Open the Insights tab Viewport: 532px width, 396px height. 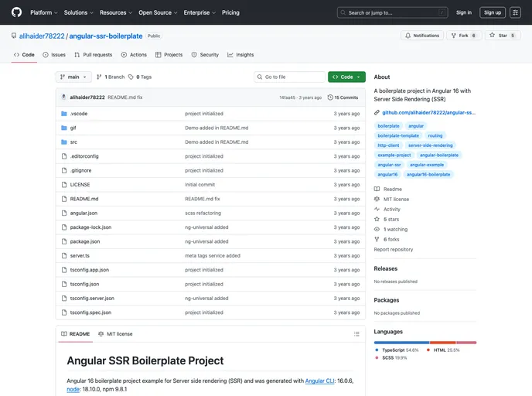240,55
